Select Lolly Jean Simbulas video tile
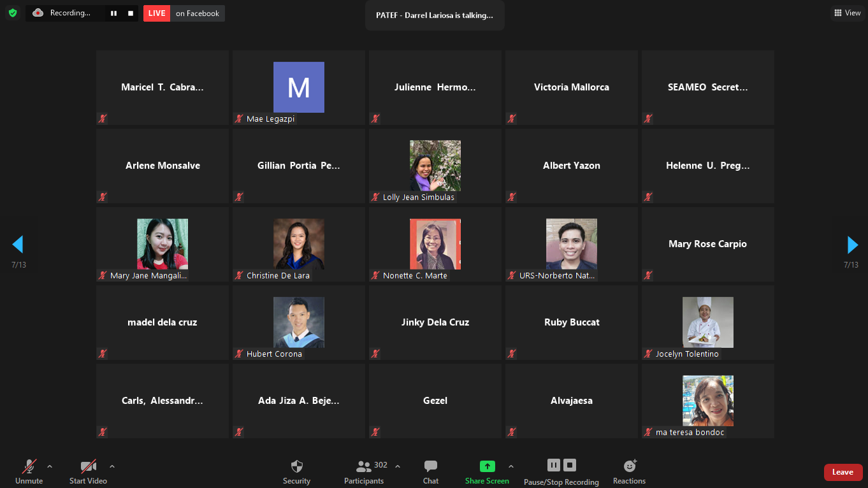The height and width of the screenshot is (488, 868). click(x=435, y=166)
